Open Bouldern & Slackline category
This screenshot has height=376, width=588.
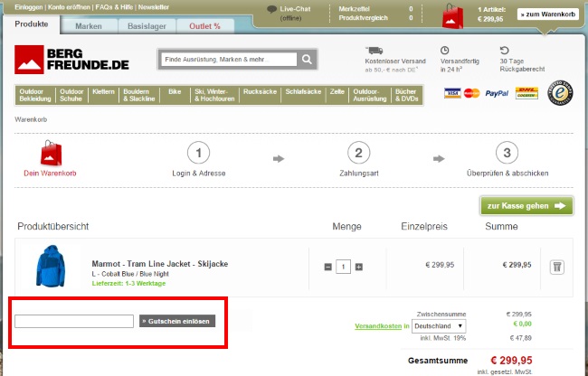pos(139,95)
